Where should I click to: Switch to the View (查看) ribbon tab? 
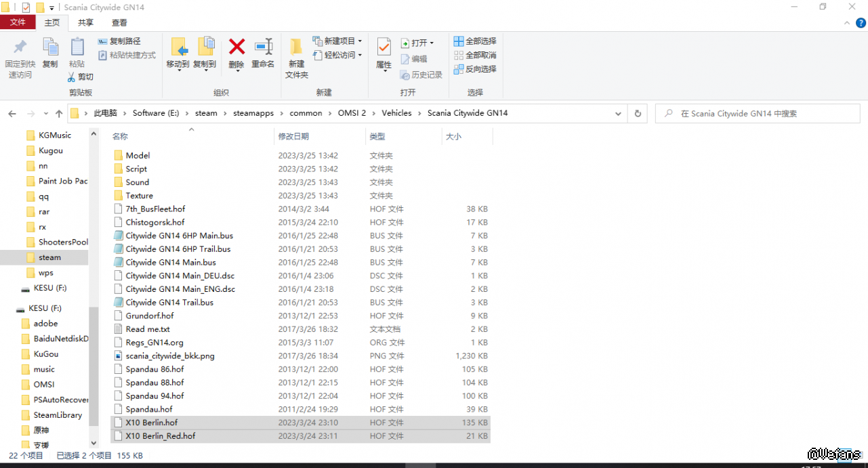point(119,22)
